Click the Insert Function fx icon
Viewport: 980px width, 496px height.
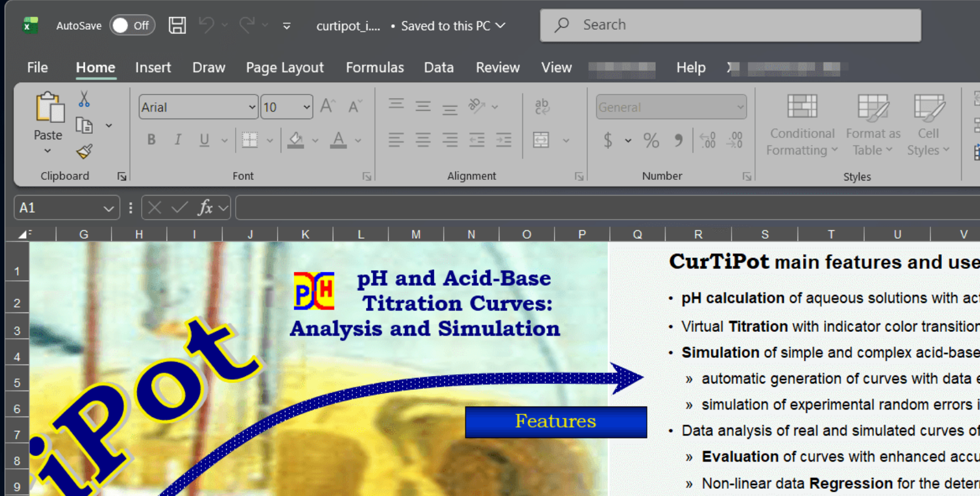pyautogui.click(x=205, y=208)
